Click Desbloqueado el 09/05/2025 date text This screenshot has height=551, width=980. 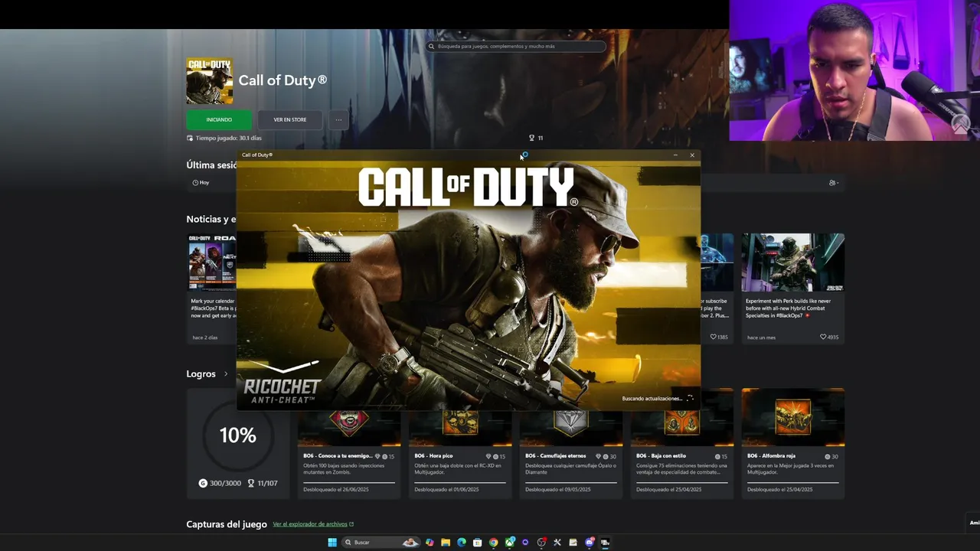(558, 490)
